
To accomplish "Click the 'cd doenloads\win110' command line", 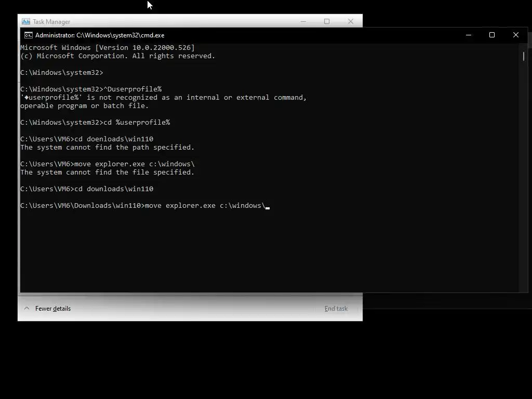I will (87, 139).
